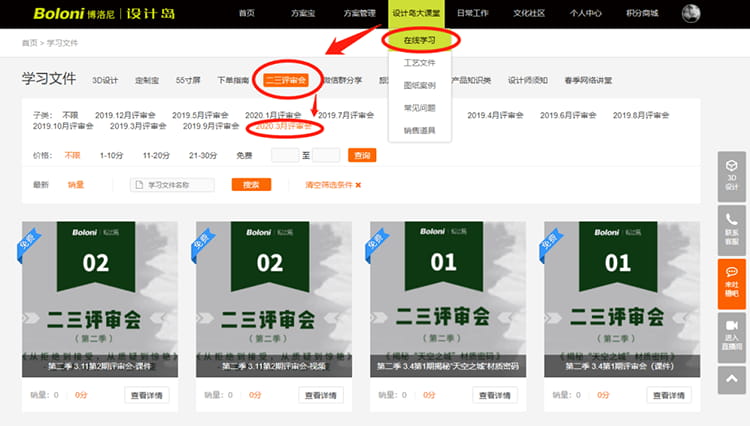Sort results by 销量
750x426 pixels.
[76, 185]
